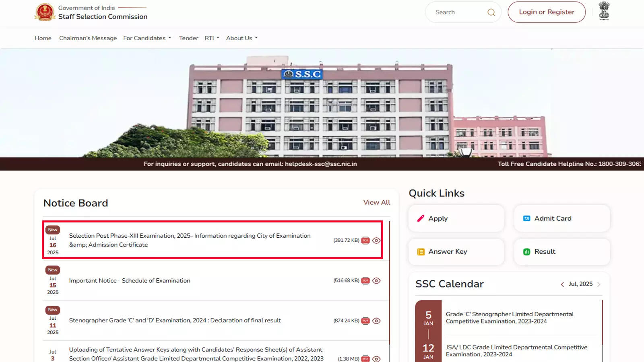Open Selection Post Phase-XIII Examination notice text
644x362 pixels.
click(190, 240)
